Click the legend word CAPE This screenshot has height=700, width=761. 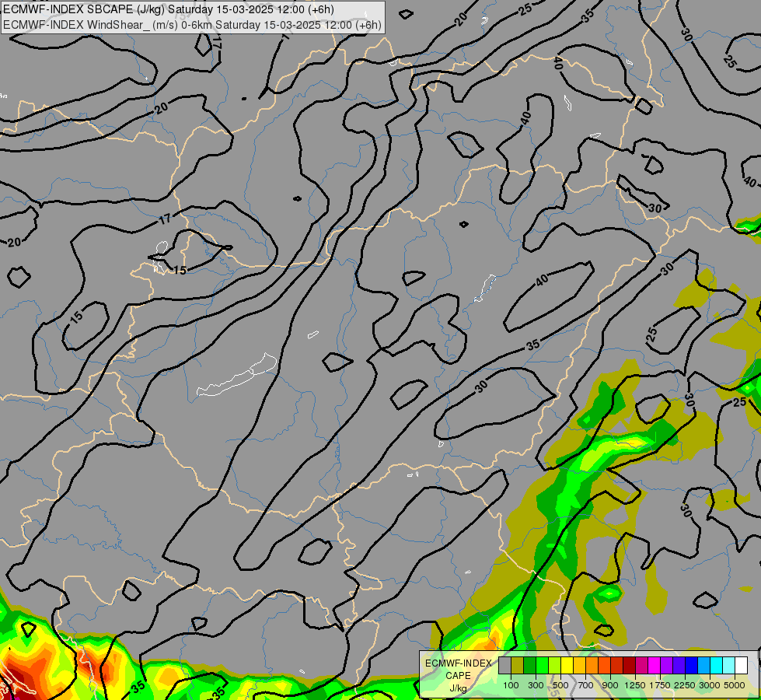pyautogui.click(x=458, y=676)
